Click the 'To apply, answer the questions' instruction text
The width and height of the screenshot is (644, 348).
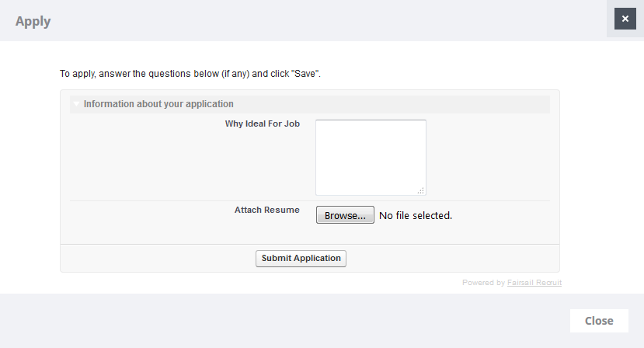(x=190, y=74)
